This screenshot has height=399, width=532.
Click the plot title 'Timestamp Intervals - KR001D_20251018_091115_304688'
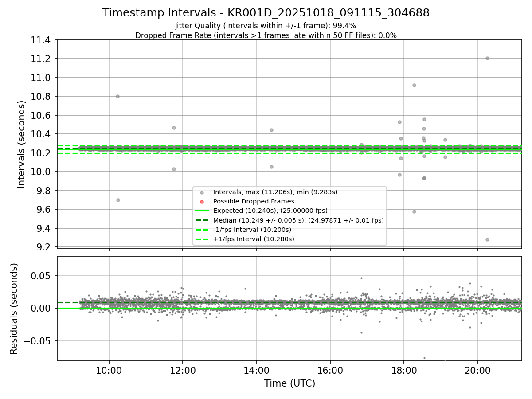tap(266, 13)
